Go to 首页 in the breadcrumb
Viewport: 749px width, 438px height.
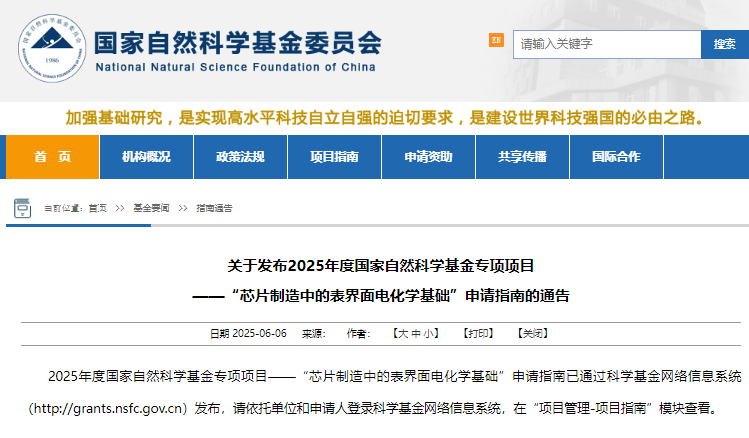tap(97, 209)
